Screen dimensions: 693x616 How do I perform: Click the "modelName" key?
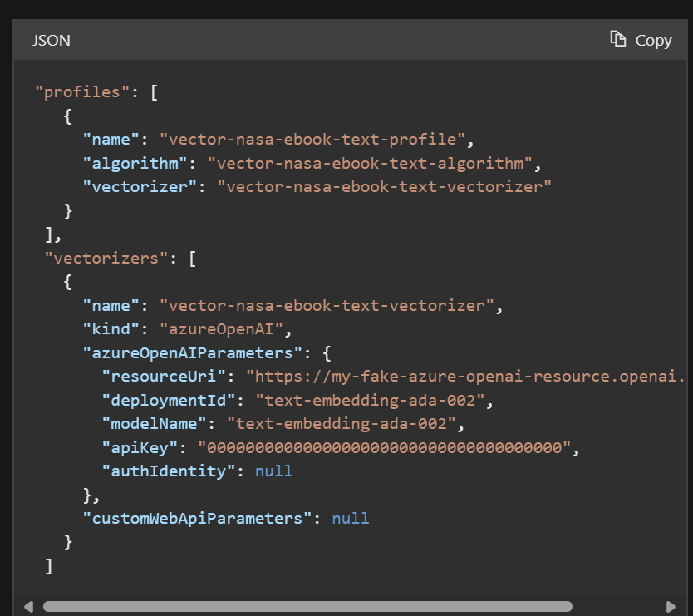tap(154, 424)
